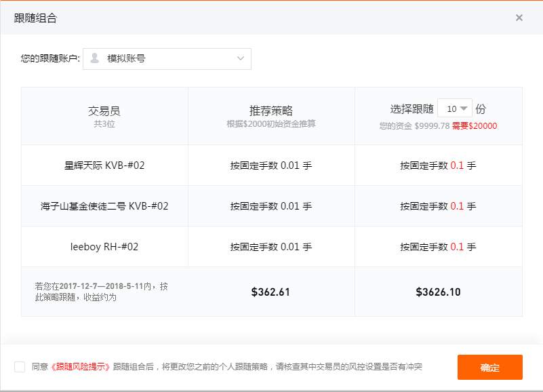Screen dimensions: 543x392
Task: Click 您的资金 $9999.78 text
Action: [414, 126]
